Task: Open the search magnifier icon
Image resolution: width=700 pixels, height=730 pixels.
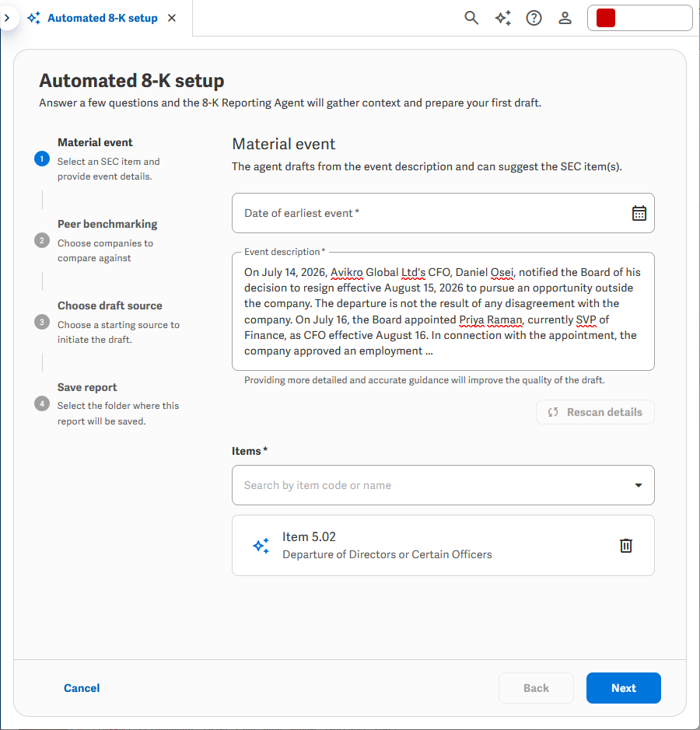Action: pyautogui.click(x=471, y=18)
